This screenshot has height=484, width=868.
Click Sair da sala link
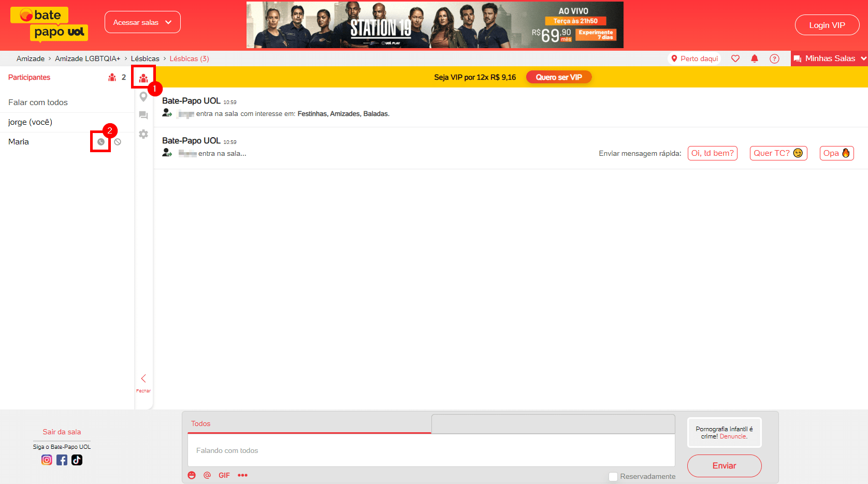(62, 432)
